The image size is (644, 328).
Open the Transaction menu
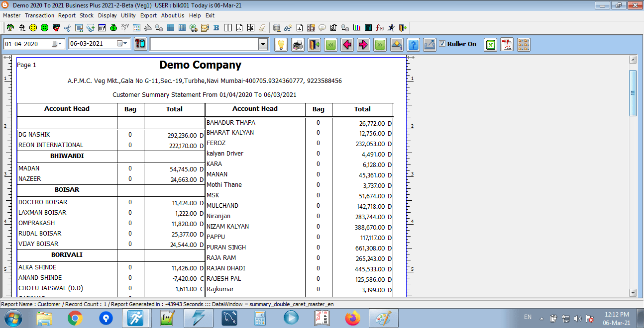[39, 15]
